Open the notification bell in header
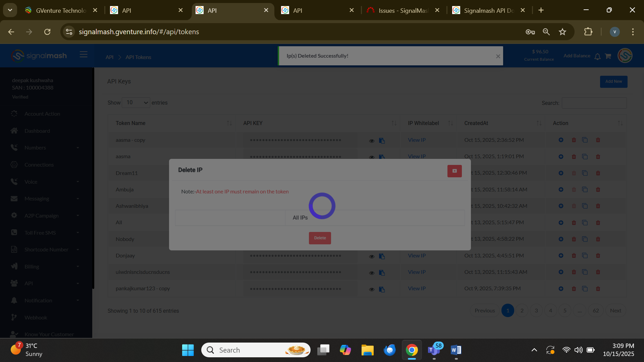This screenshot has height=362, width=644. coord(597,56)
